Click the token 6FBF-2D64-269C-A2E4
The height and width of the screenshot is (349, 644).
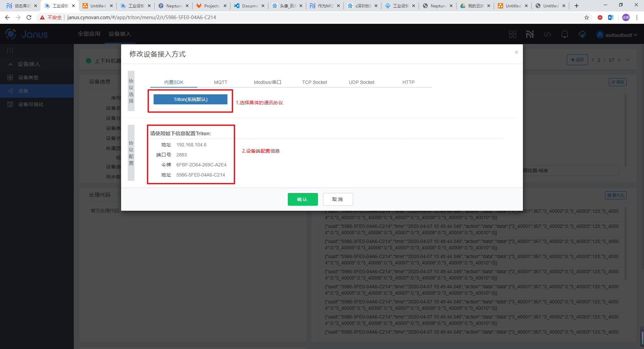[x=201, y=165]
